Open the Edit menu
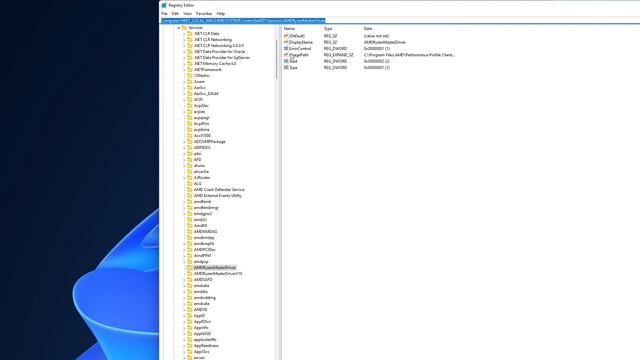Screen dimensions: 640x360 click(175, 13)
